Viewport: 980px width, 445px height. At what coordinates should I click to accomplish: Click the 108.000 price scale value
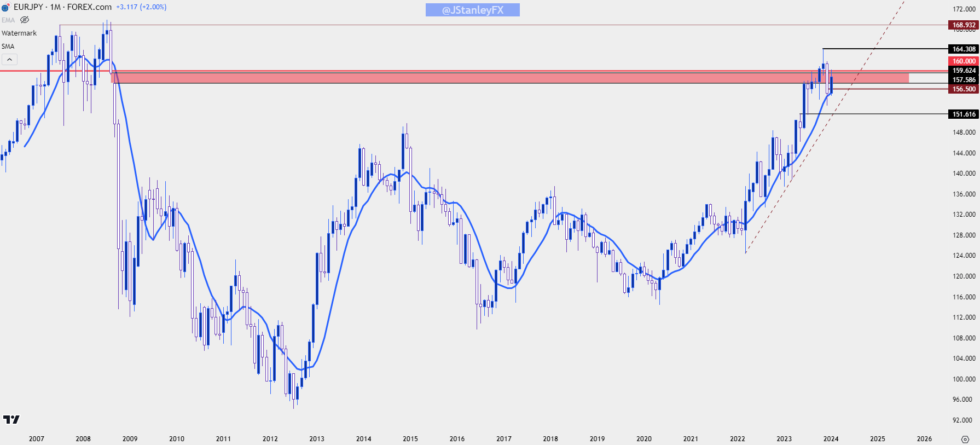pyautogui.click(x=964, y=338)
